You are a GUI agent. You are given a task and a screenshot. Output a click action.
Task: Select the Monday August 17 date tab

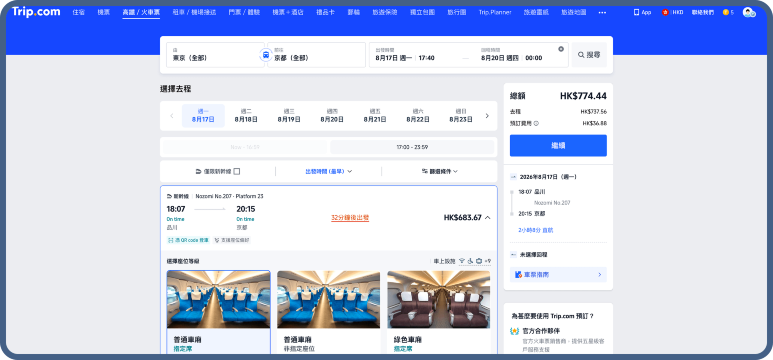coord(203,116)
